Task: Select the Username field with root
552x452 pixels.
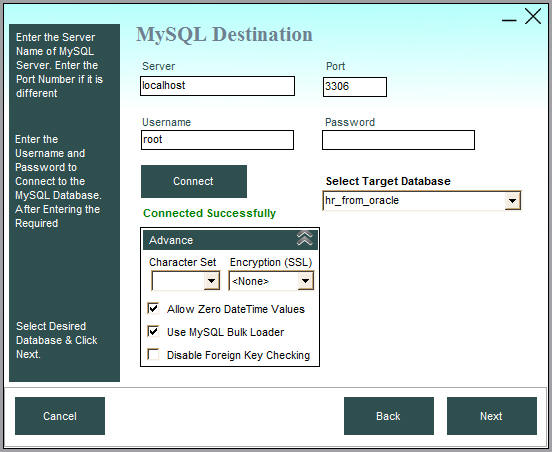Action: (217, 140)
